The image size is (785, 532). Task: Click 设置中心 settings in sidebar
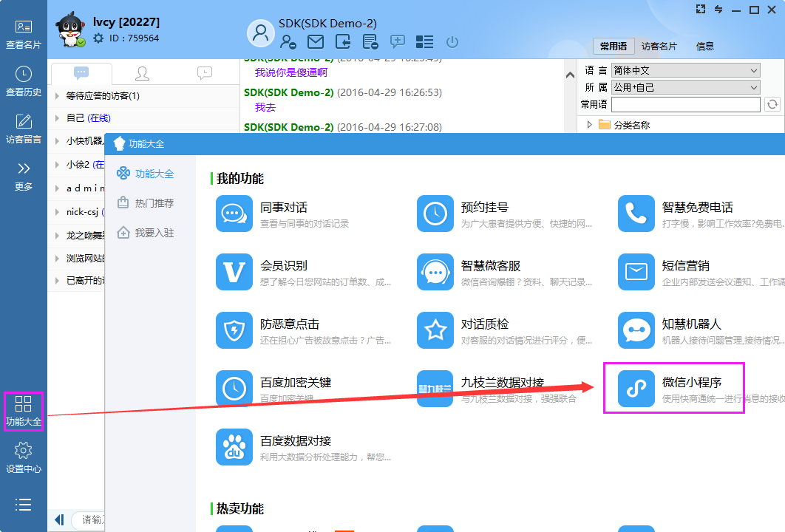[24, 457]
